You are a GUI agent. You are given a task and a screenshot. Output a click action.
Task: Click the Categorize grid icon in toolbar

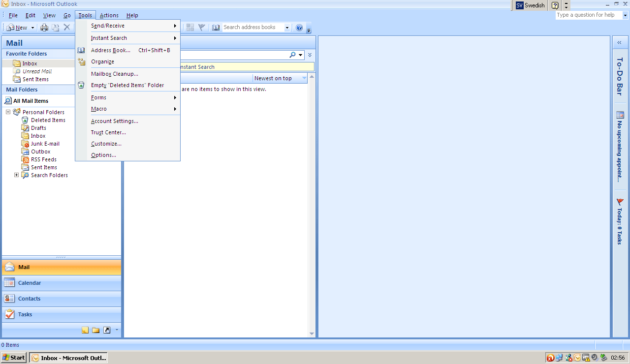190,28
